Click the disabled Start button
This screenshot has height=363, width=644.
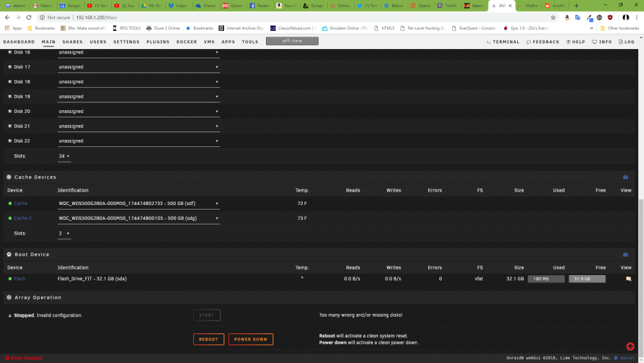(x=207, y=315)
